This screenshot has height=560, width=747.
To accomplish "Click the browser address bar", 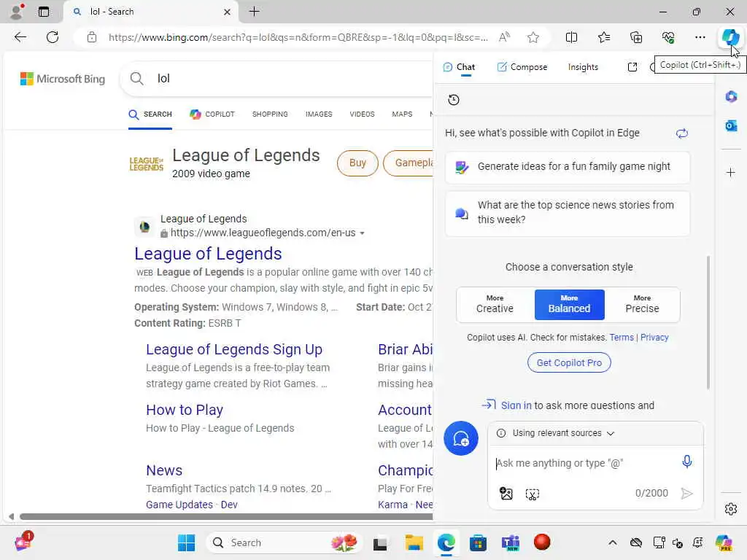I will pos(298,37).
